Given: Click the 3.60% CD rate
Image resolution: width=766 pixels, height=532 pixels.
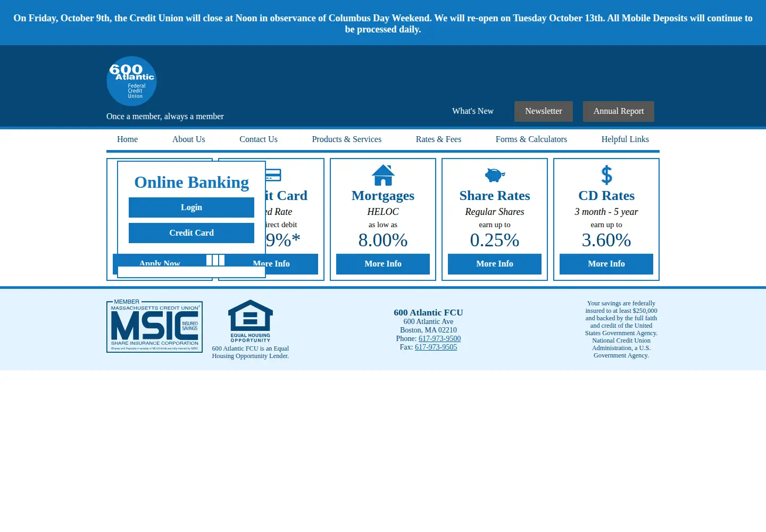Looking at the screenshot, I should 606,240.
